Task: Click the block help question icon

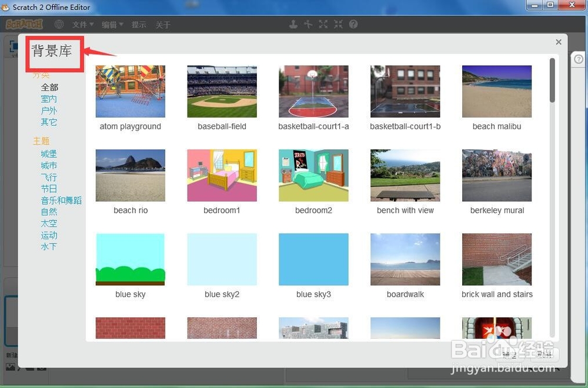Action: click(x=353, y=24)
